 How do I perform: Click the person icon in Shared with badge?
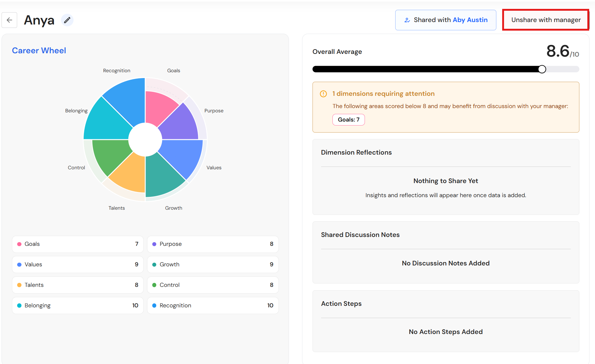click(x=407, y=20)
